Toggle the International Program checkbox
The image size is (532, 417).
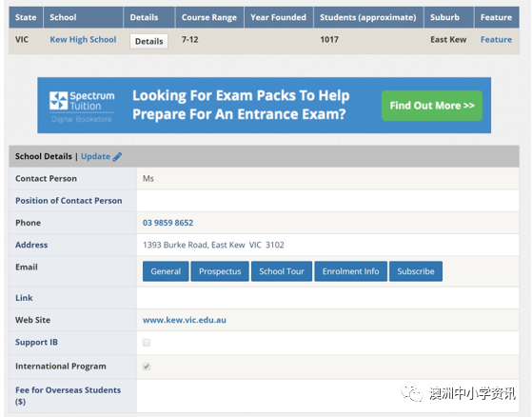pos(147,367)
